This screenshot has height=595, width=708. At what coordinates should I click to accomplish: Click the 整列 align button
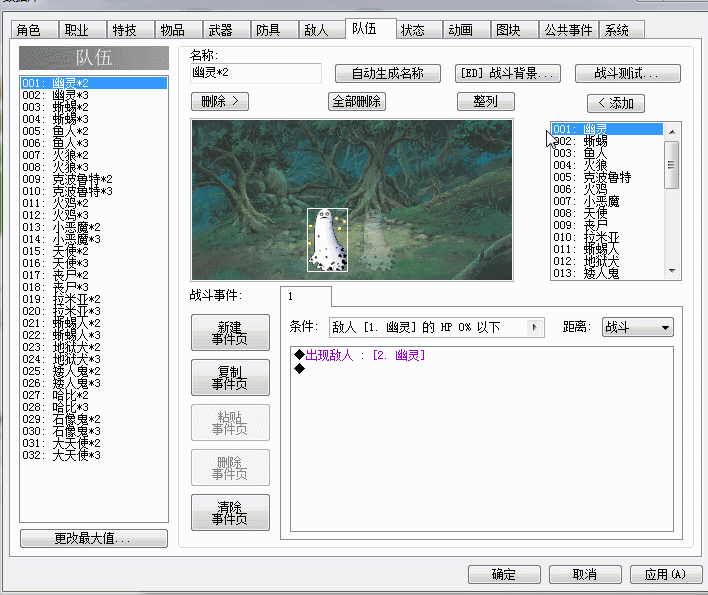pos(486,101)
